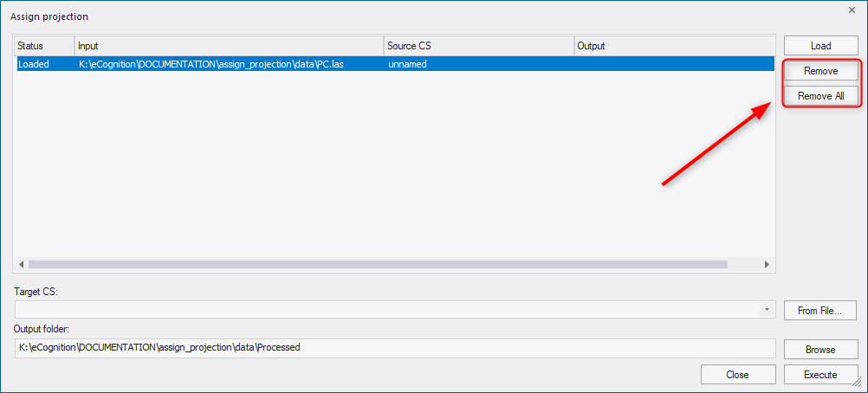
Task: Sort by the Status column header
Action: 43,46
